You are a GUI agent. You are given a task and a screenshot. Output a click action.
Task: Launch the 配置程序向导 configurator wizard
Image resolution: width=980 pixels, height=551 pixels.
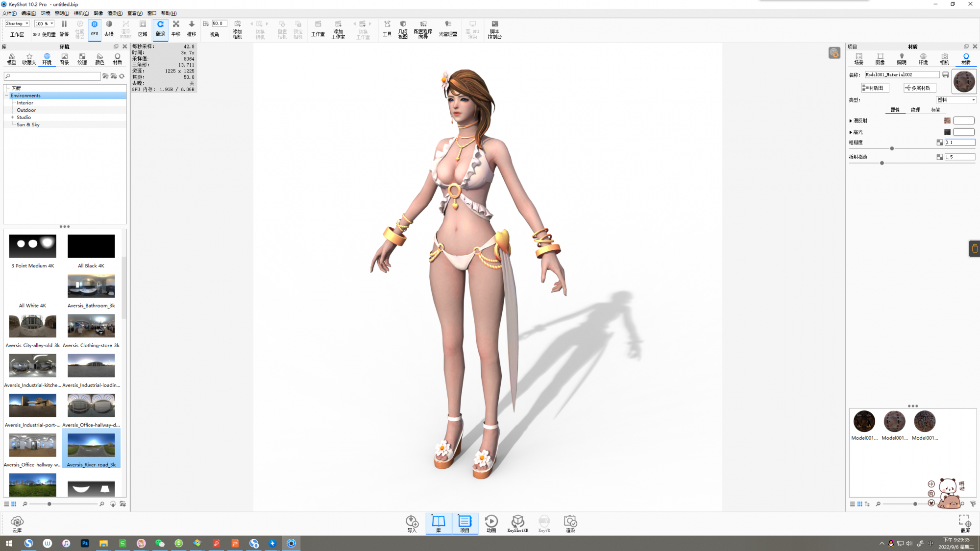pos(423,29)
